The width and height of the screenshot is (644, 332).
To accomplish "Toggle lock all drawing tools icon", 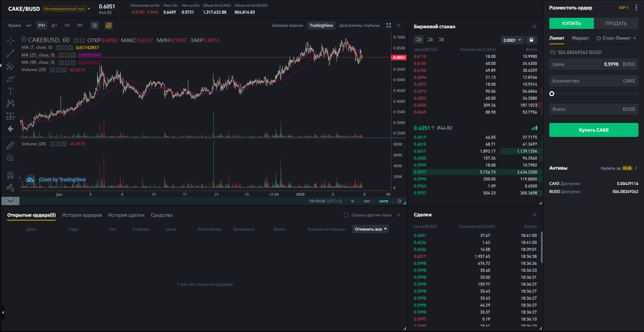I will click(x=10, y=187).
